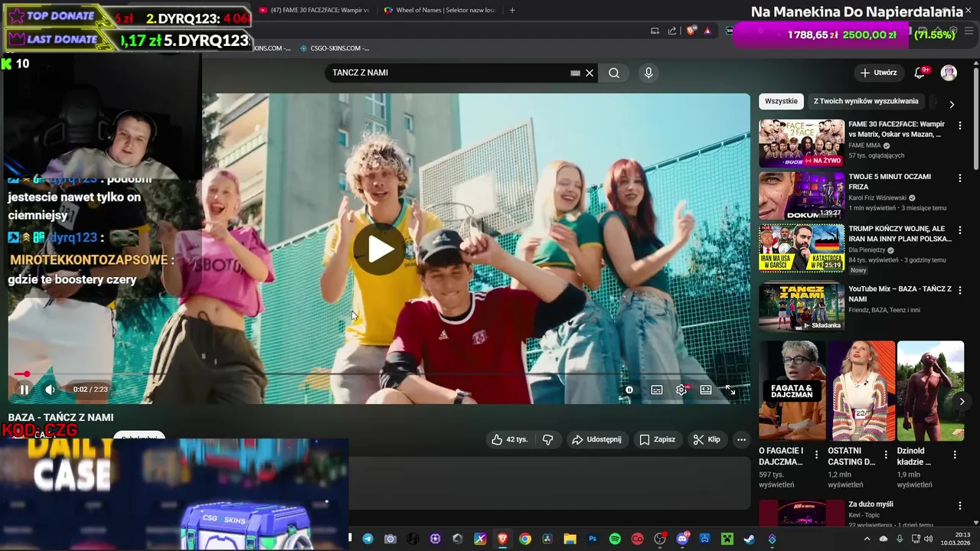Enter fullscreen with the player icon
This screenshot has width=980, height=551.
coord(730,390)
